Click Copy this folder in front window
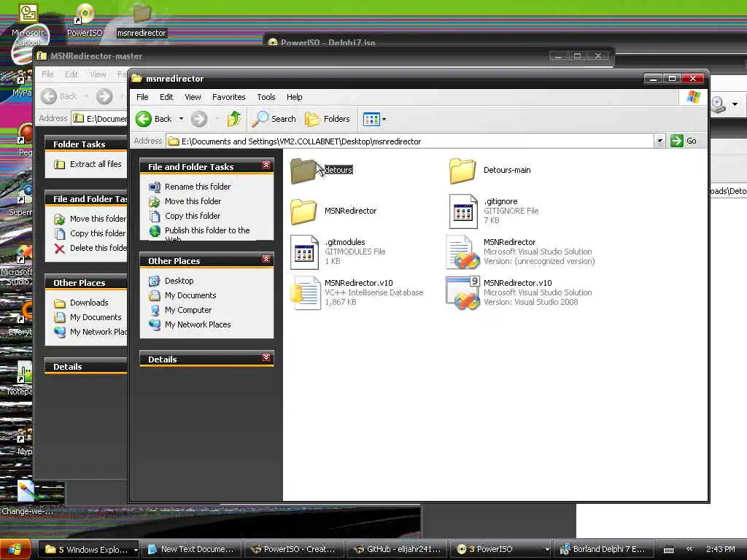This screenshot has width=747, height=560. click(x=193, y=216)
